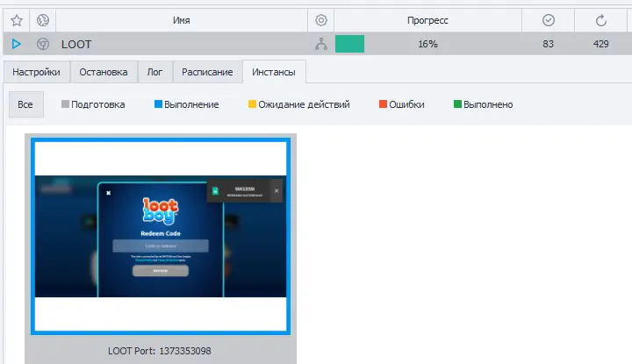Click the gray Подготовка color square
Screen dimensions: 632x364
tap(65, 103)
